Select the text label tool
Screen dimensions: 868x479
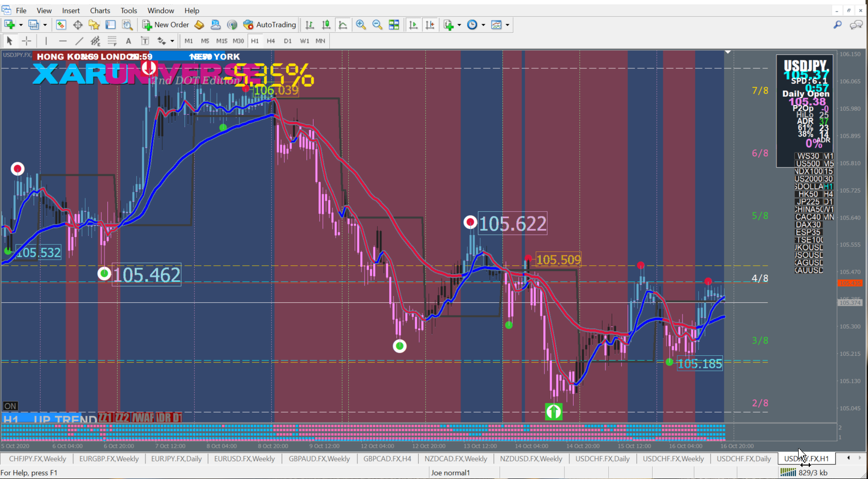145,41
